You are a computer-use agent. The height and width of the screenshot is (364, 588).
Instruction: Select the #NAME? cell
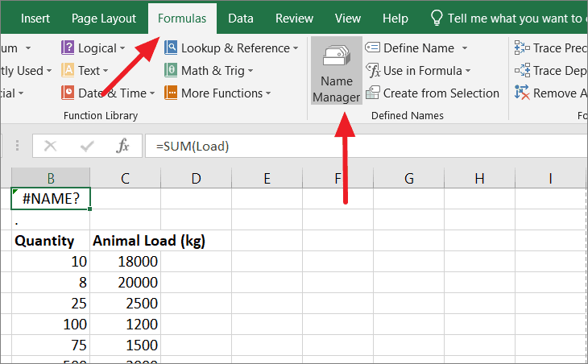click(51, 198)
